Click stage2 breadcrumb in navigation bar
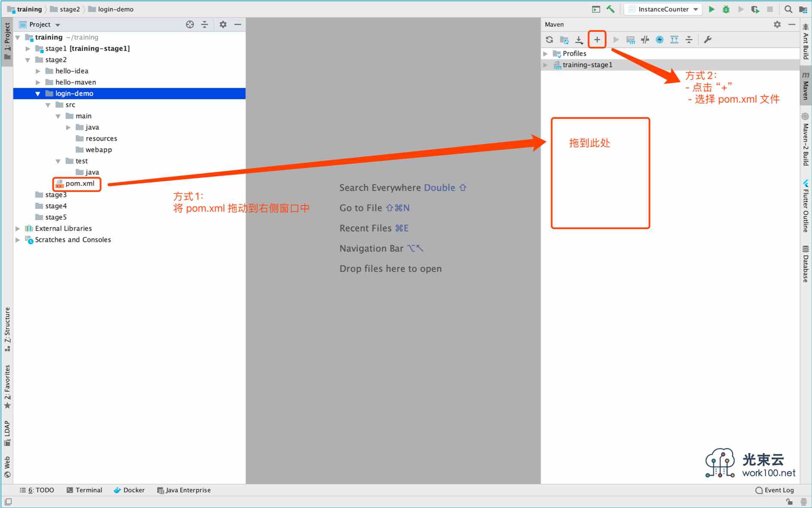The width and height of the screenshot is (812, 508). pos(65,9)
